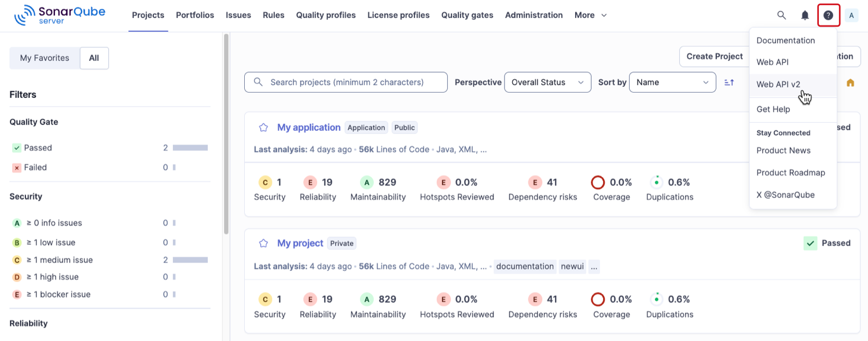Click My project Coverage ring indicator
This screenshot has width=868, height=341.
598,299
